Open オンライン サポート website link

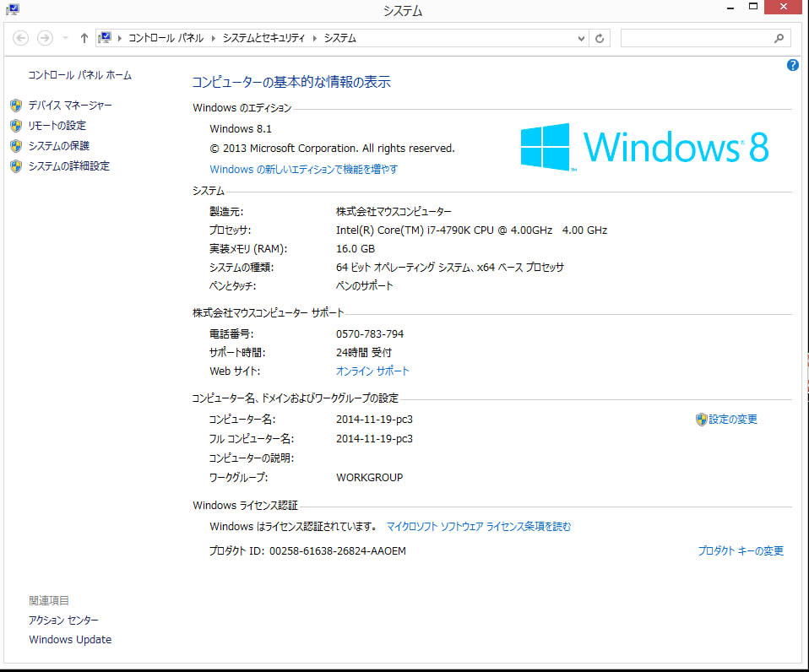click(x=372, y=371)
